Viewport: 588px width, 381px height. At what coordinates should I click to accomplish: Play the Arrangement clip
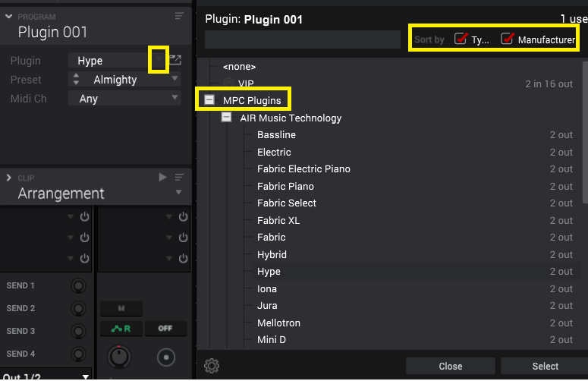pos(162,177)
